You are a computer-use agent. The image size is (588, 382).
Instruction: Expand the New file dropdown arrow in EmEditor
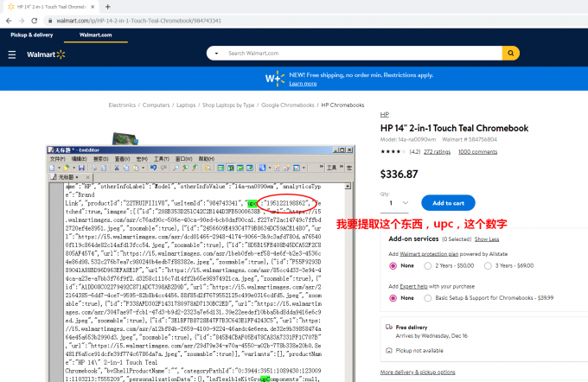click(59, 168)
